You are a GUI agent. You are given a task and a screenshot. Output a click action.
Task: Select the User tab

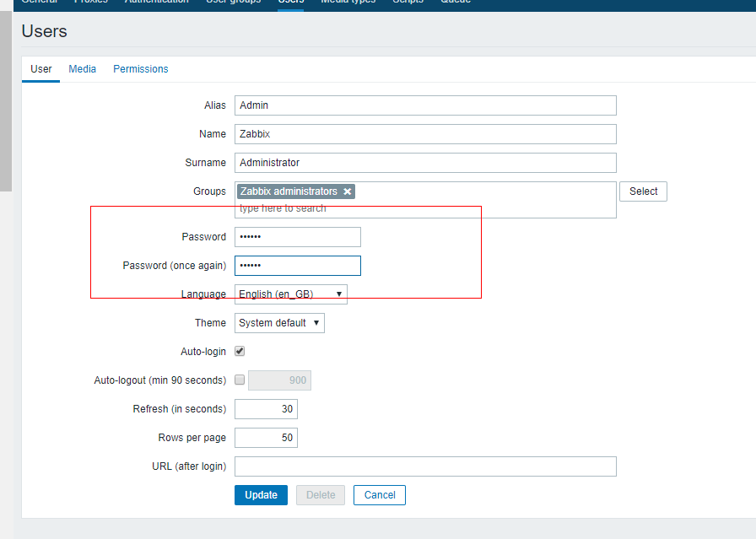point(41,69)
